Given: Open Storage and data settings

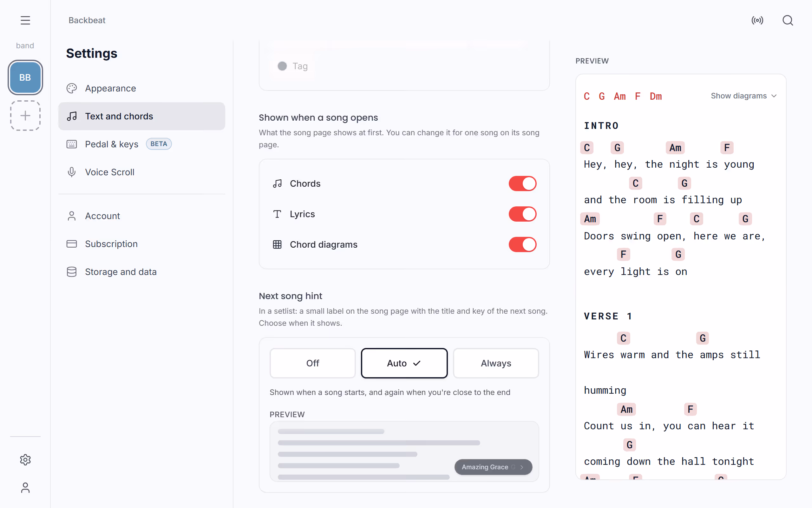Looking at the screenshot, I should point(141,272).
